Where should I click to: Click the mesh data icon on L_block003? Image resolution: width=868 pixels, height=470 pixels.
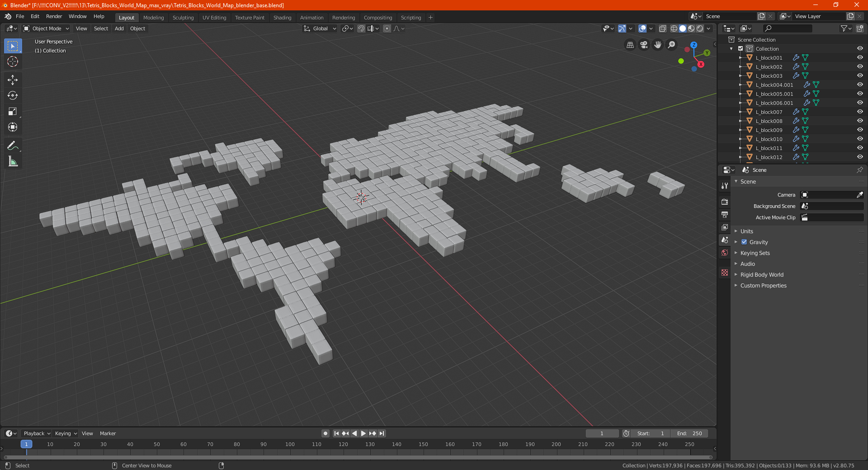click(x=805, y=76)
